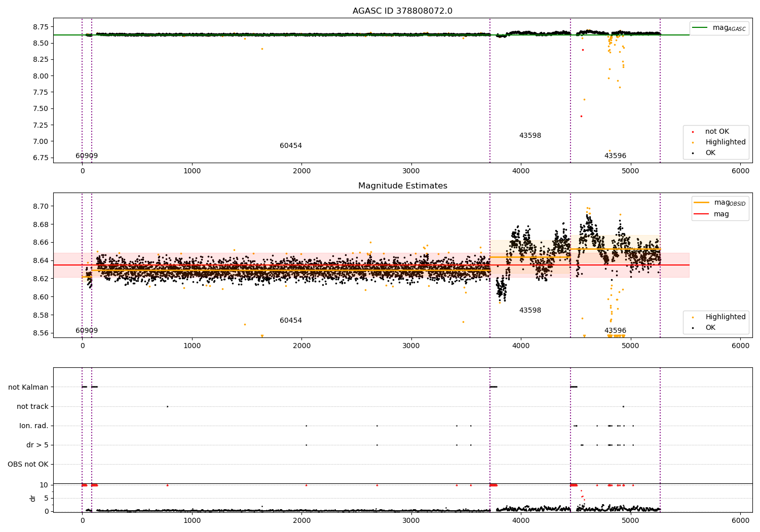This screenshot has height=532, width=760.
Task: Click the 4000 x-tick of the bottom panel
Action: tap(521, 520)
